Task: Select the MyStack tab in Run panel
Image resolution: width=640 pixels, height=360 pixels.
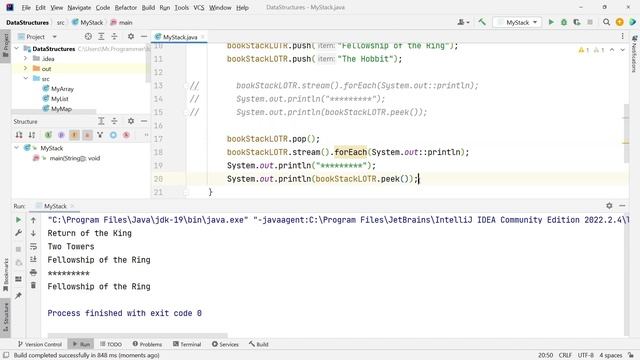Action: 55,206
